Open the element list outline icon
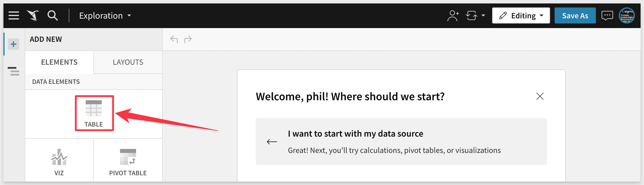The width and height of the screenshot is (644, 185). point(13,71)
